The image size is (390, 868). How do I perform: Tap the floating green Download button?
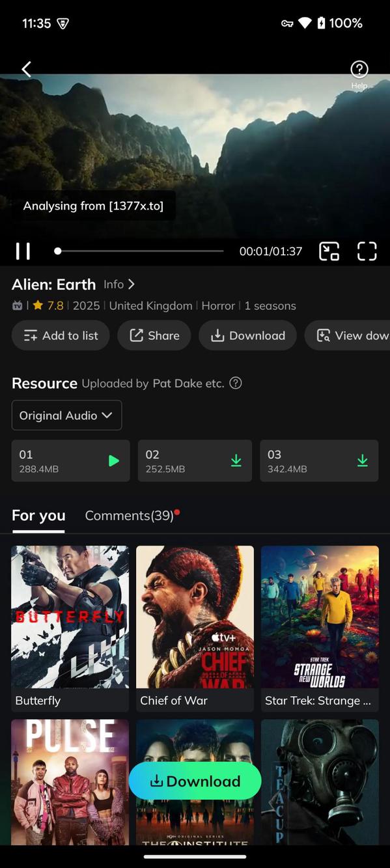(195, 781)
